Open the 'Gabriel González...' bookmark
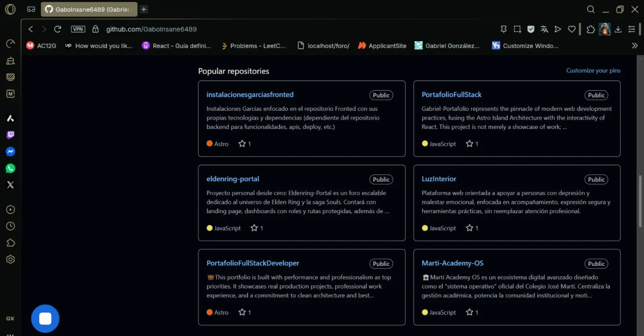This screenshot has height=336, width=644. coord(447,46)
